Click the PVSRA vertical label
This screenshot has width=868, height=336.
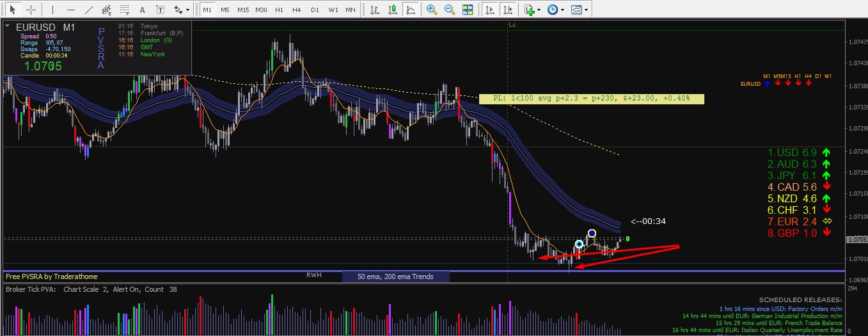pyautogui.click(x=101, y=48)
